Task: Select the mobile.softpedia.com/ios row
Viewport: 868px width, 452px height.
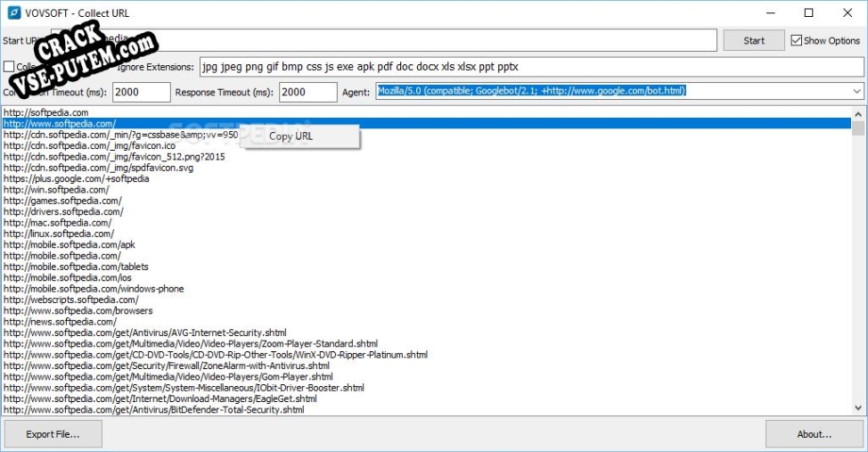Action: click(426, 277)
